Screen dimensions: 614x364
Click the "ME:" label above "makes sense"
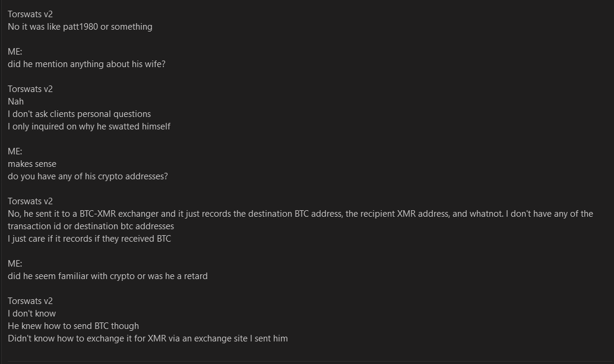tap(15, 151)
